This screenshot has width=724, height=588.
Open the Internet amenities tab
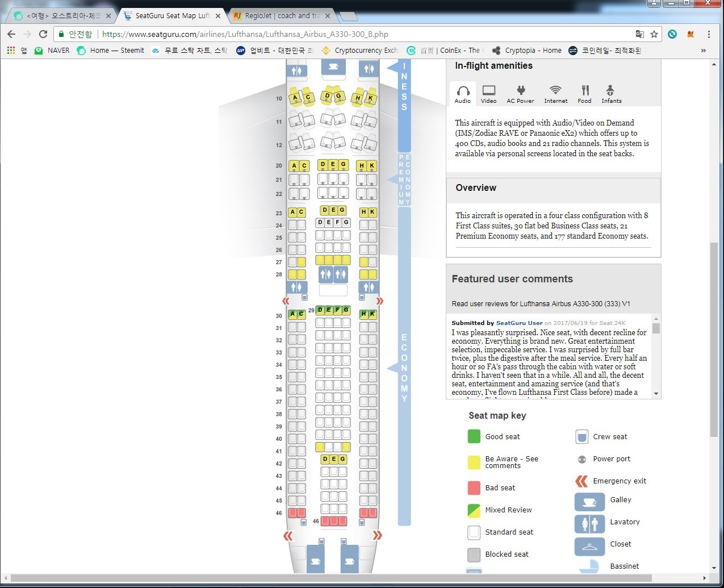(x=555, y=94)
